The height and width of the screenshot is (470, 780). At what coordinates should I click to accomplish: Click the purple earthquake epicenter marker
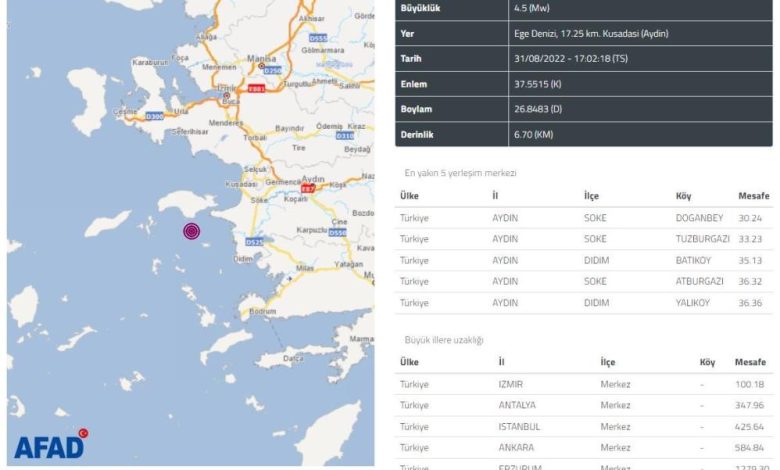(191, 231)
